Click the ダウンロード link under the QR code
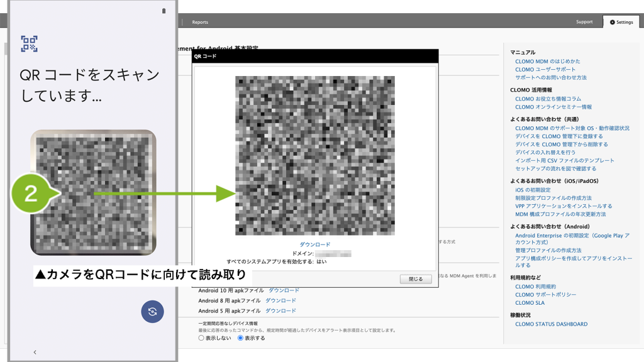Viewport: 644px width, 362px height. pyautogui.click(x=315, y=244)
